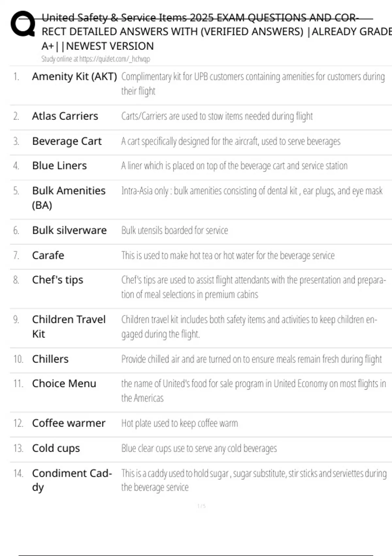Viewport: 392px width, 556px height.
Task: Click the 'Bulk utensils boarded for service' definition
Action: [174, 231]
